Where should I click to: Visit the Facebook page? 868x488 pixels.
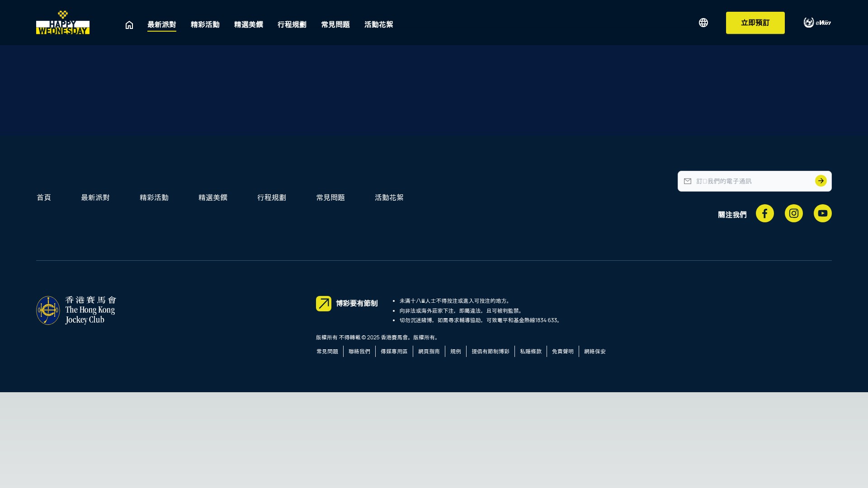pos(765,213)
